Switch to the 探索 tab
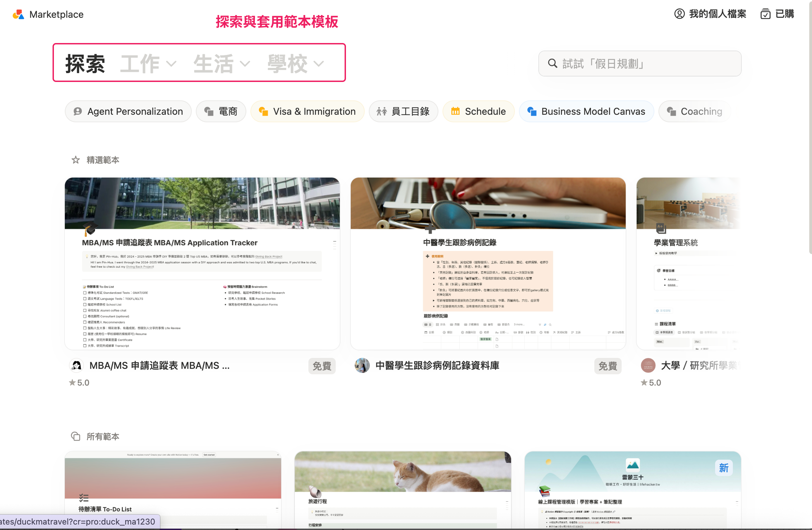This screenshot has width=812, height=530. click(85, 64)
